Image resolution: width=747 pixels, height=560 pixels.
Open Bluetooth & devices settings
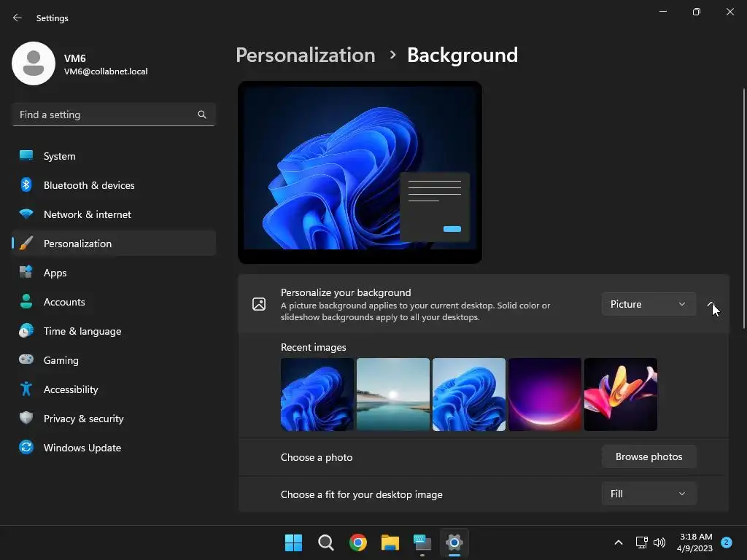(x=114, y=185)
